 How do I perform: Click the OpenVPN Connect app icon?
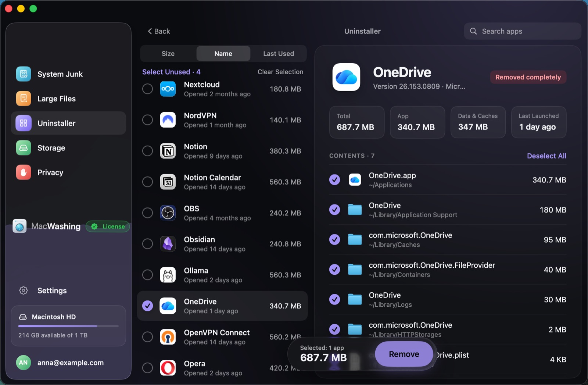pos(168,337)
